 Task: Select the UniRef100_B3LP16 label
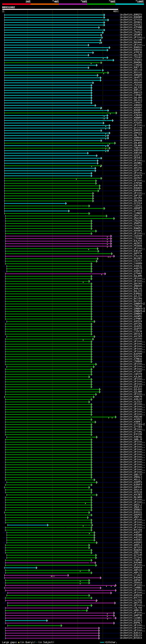click(x=131, y=241)
